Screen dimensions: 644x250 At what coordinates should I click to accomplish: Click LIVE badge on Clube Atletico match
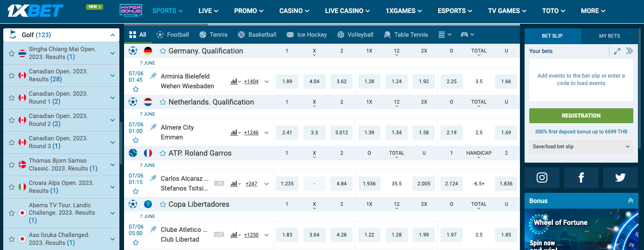[x=219, y=235]
